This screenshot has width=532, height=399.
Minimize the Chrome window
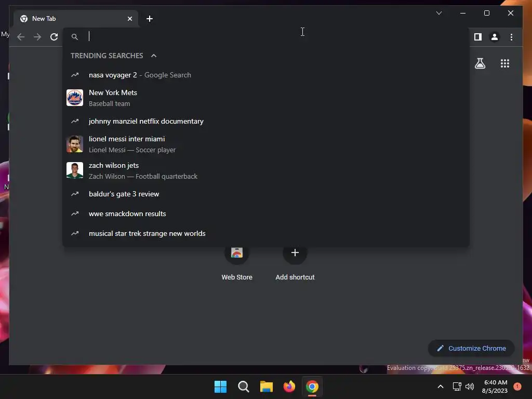pyautogui.click(x=463, y=13)
